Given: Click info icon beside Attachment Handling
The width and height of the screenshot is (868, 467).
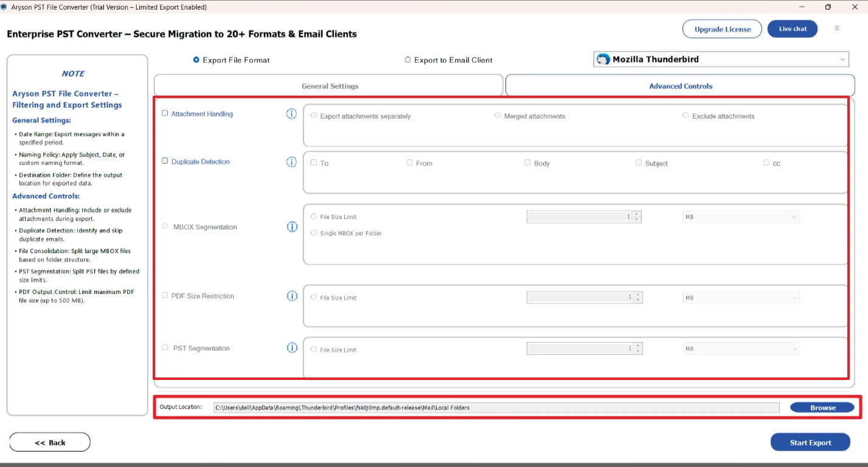Looking at the screenshot, I should click(291, 114).
